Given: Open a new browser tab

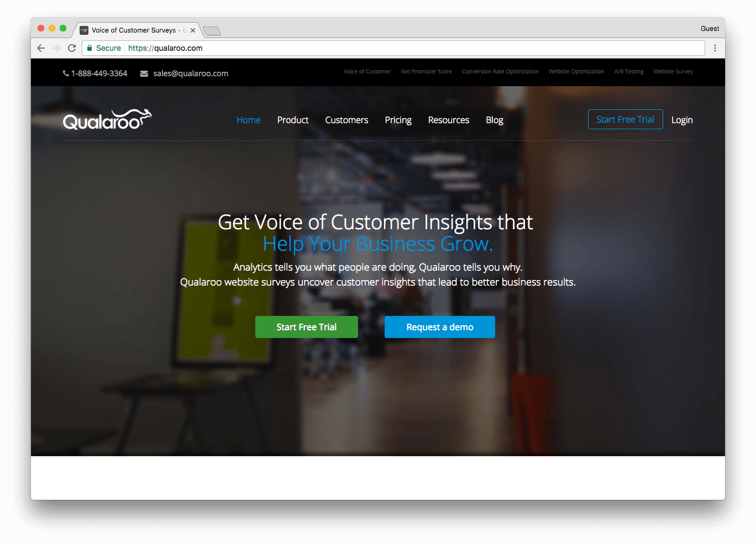Looking at the screenshot, I should point(212,31).
